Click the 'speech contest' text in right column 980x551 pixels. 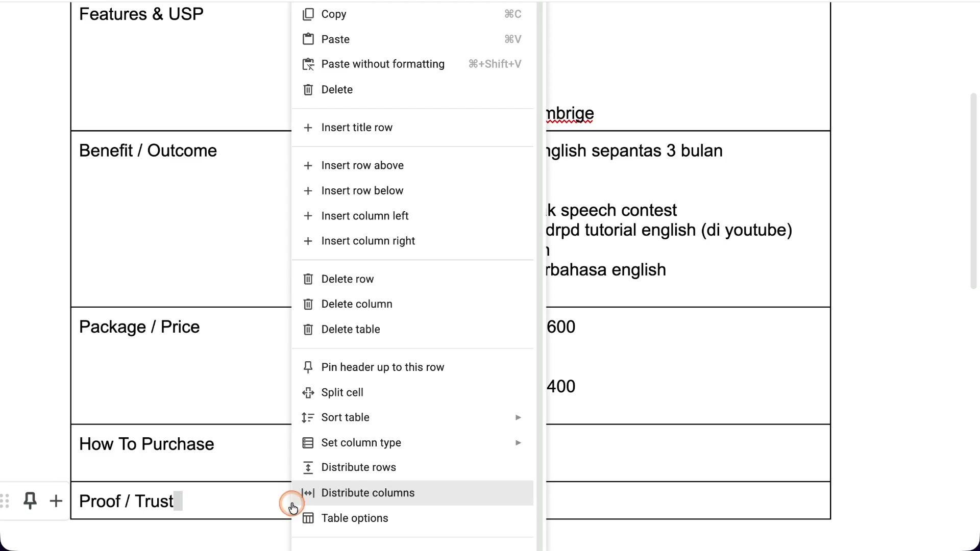pos(619,210)
